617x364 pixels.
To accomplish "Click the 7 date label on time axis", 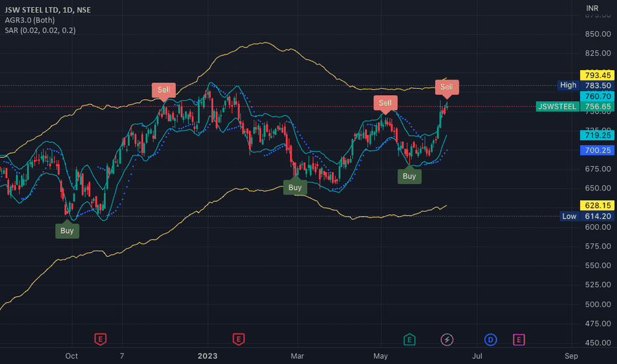I will (122, 356).
